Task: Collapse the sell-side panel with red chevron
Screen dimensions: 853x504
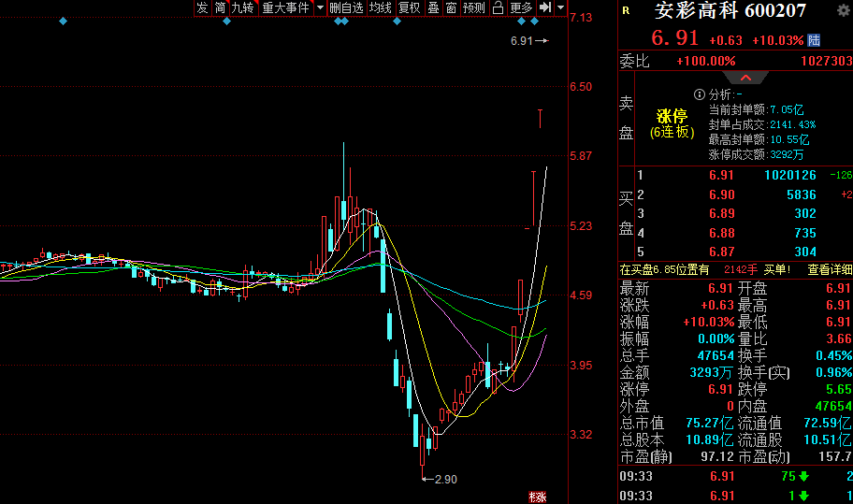Action: point(745,78)
